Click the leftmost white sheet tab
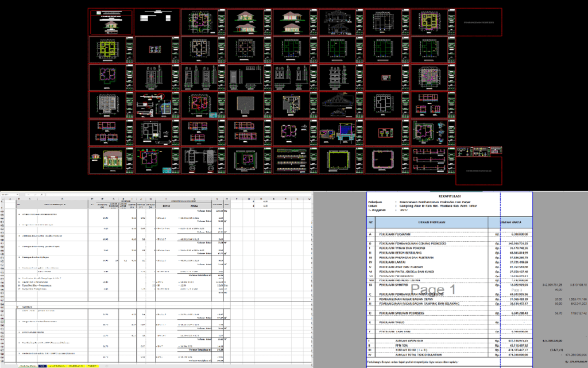 click(28, 366)
